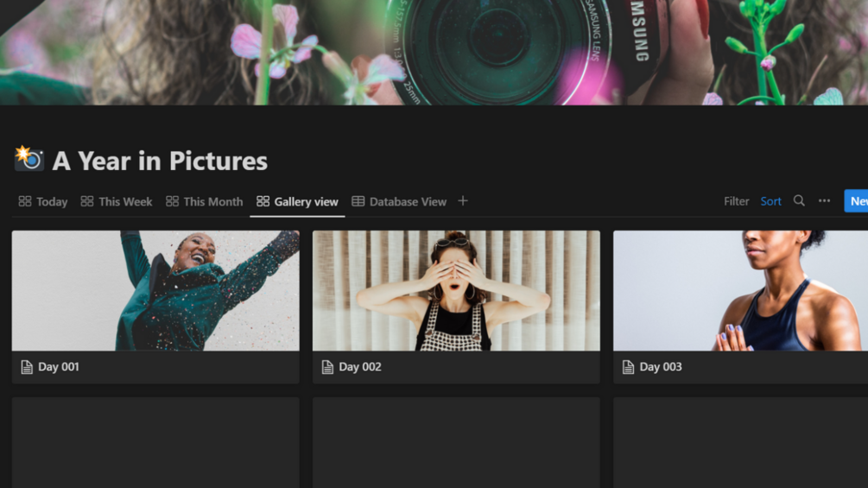Switch to the Today view tab
868x488 pixels.
[43, 201]
